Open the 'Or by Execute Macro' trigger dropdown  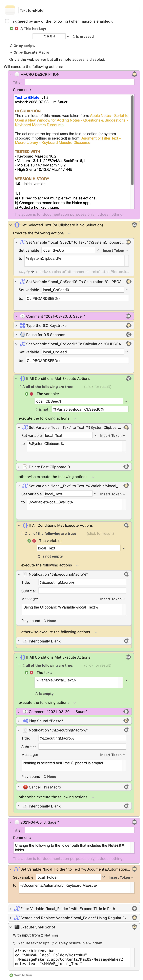pos(29,53)
